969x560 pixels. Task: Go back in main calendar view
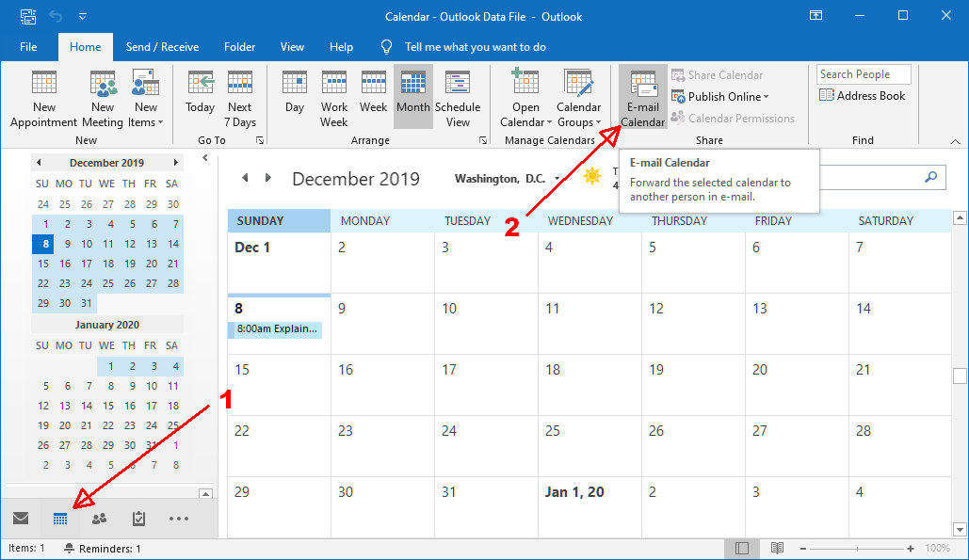pyautogui.click(x=246, y=178)
